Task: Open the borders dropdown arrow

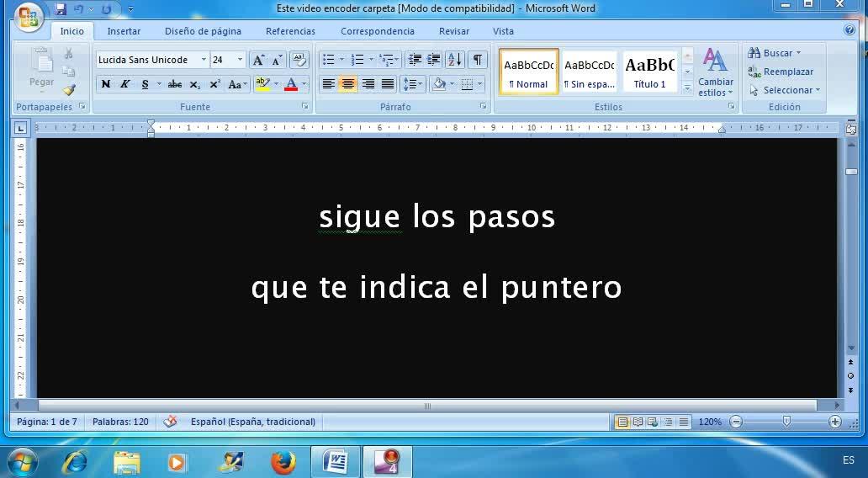Action: [479, 84]
